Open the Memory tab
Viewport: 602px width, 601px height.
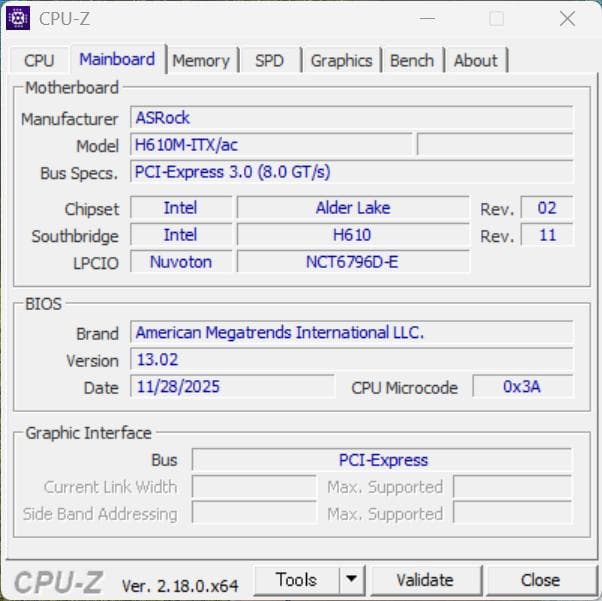(x=201, y=60)
